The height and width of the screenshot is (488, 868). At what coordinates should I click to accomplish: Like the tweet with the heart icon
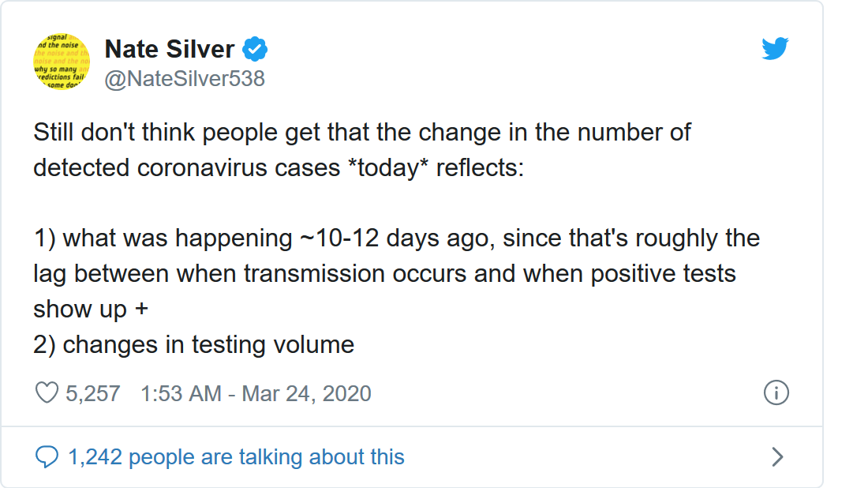47,393
